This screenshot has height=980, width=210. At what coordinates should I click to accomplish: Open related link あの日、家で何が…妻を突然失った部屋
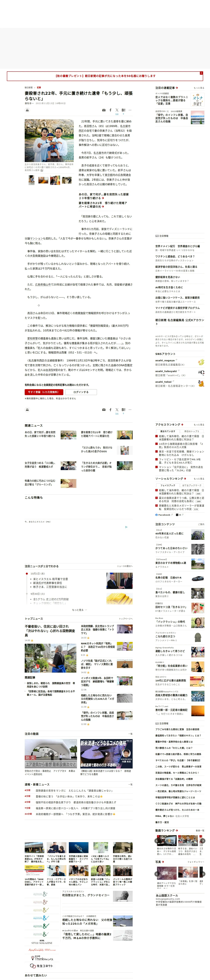(x=104, y=196)
